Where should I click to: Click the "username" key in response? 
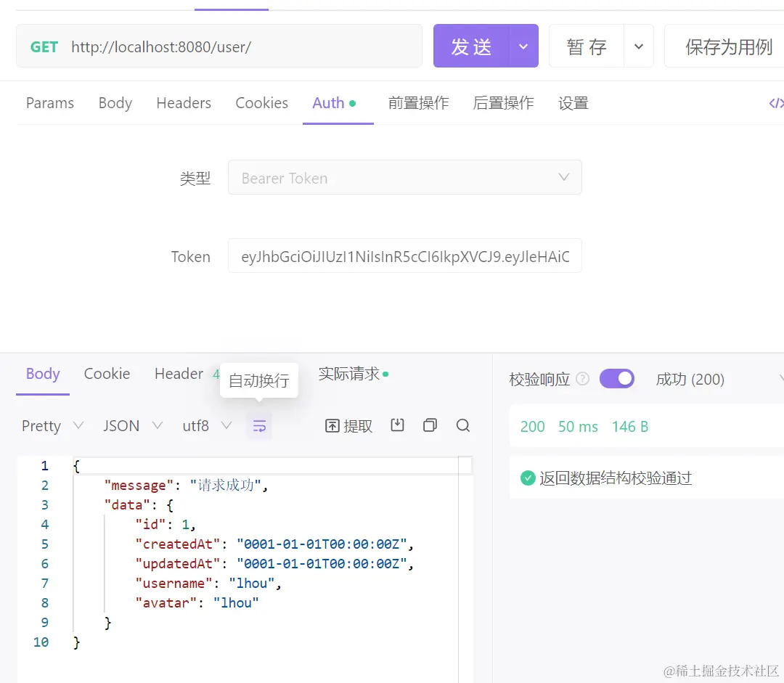[x=173, y=583]
